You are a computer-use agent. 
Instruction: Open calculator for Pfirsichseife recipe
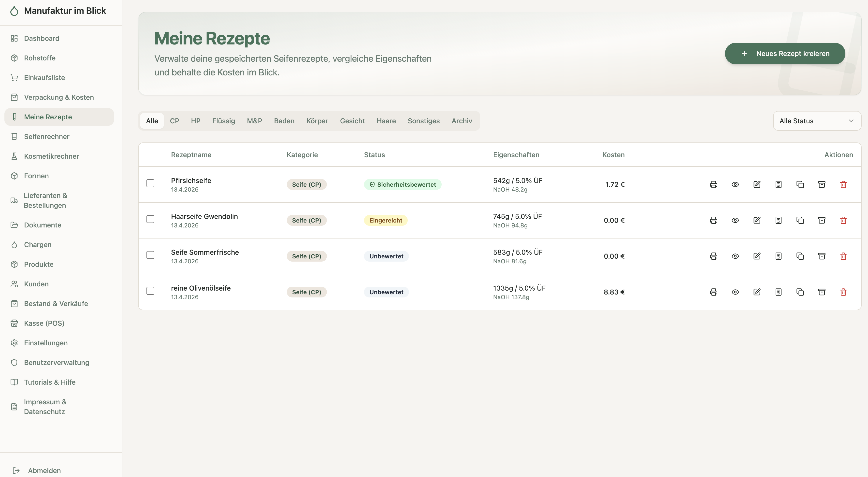[778, 184]
